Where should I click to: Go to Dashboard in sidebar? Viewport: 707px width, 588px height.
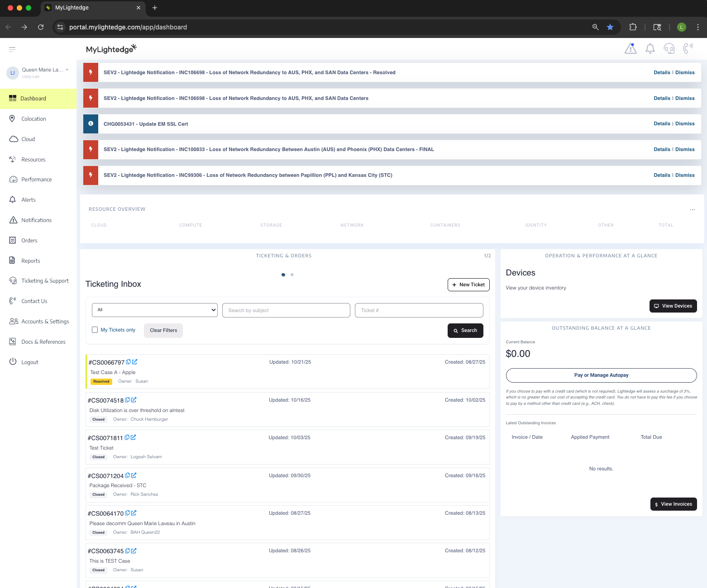click(38, 99)
